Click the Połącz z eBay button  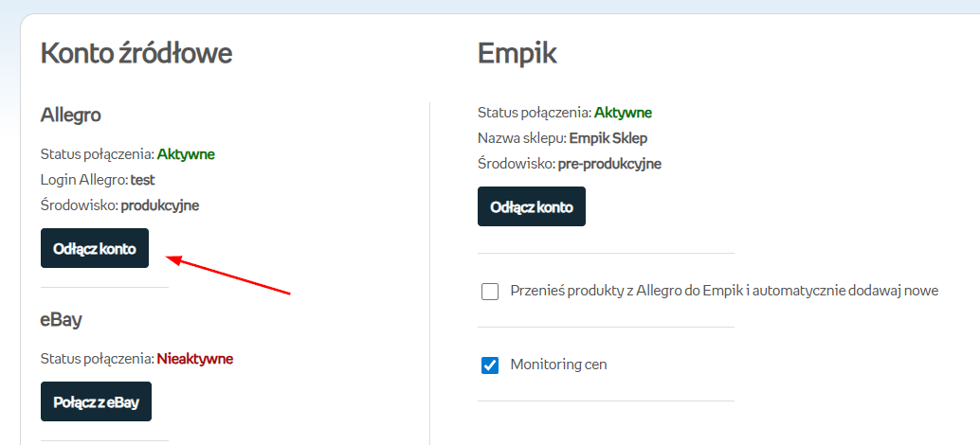96,401
